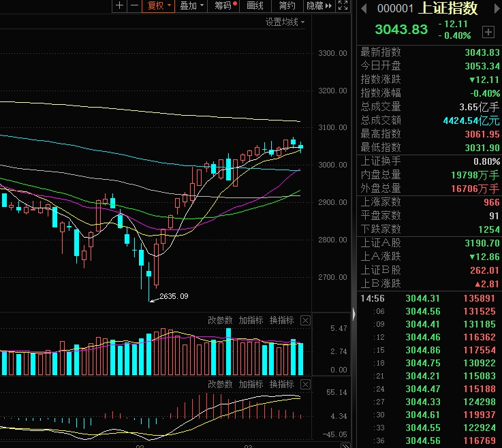The height and width of the screenshot is (448, 502).
Task: Click the current price 3043.83 header
Action: [401, 29]
